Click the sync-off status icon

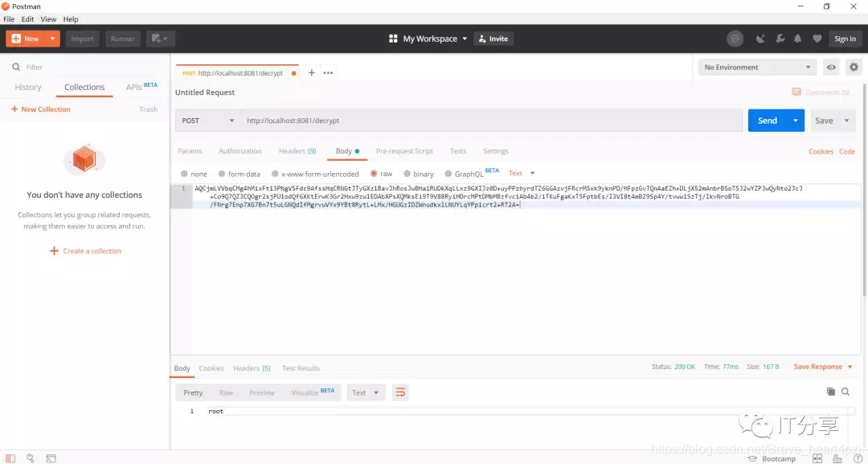pyautogui.click(x=735, y=39)
